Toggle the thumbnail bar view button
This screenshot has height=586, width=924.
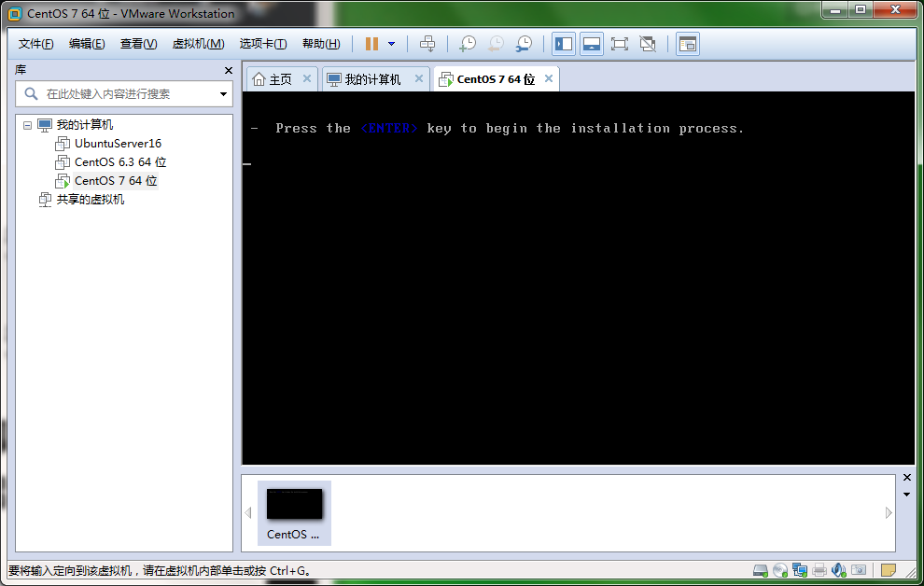click(592, 44)
